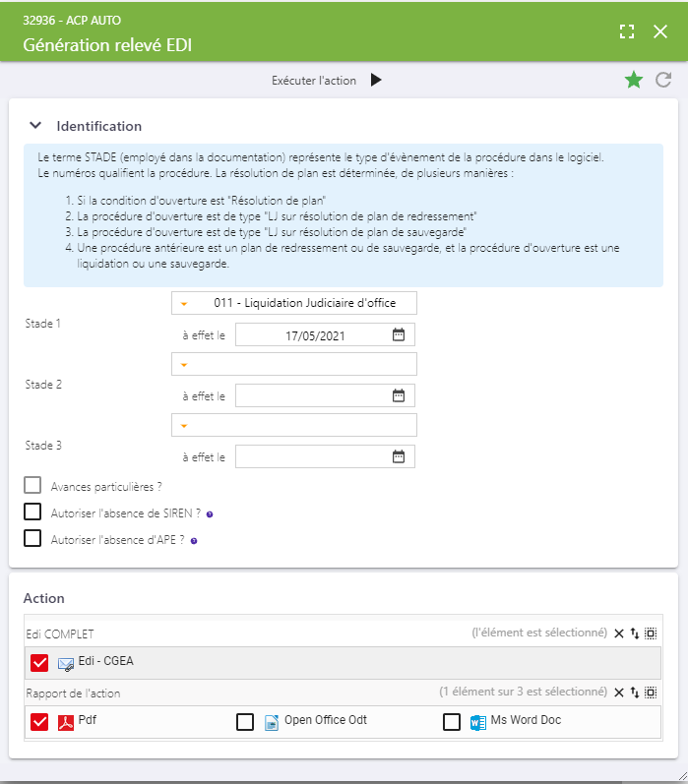Deselect all in Edi COMPLET row
688x784 pixels.
[x=619, y=633]
